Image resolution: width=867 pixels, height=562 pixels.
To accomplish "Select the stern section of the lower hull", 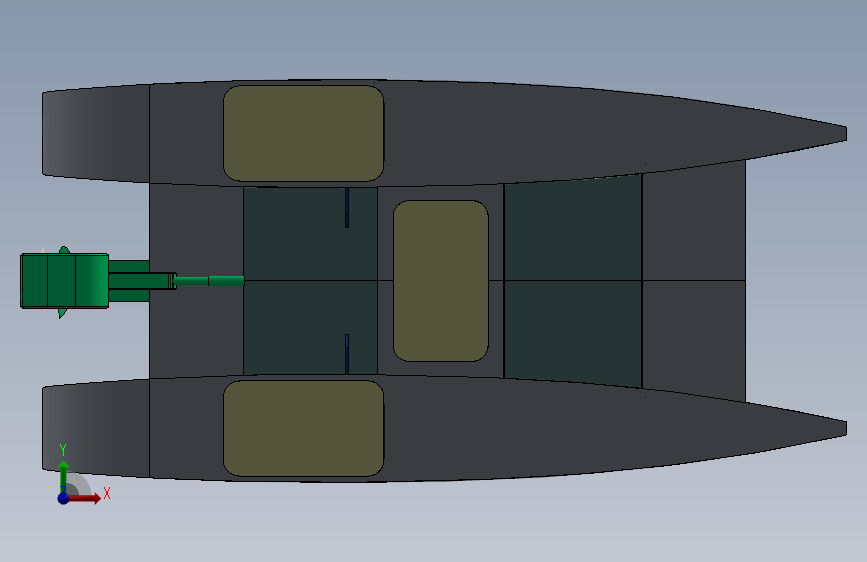I will [96, 428].
